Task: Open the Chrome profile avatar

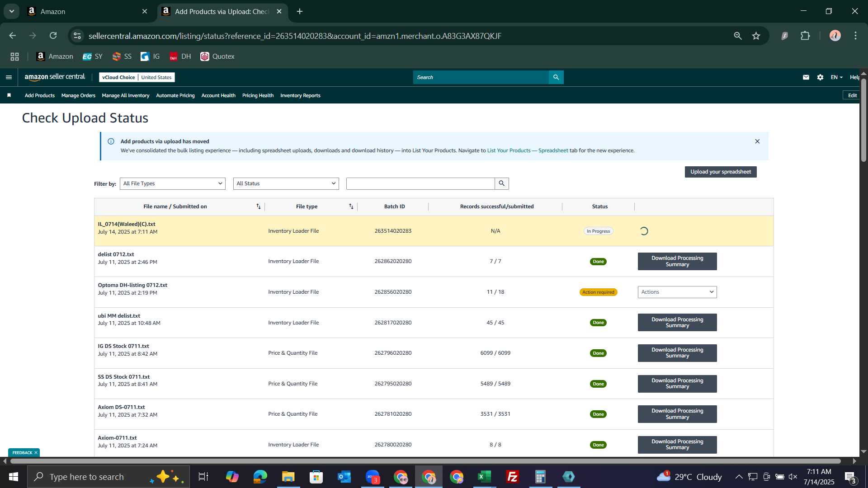Action: coord(835,36)
